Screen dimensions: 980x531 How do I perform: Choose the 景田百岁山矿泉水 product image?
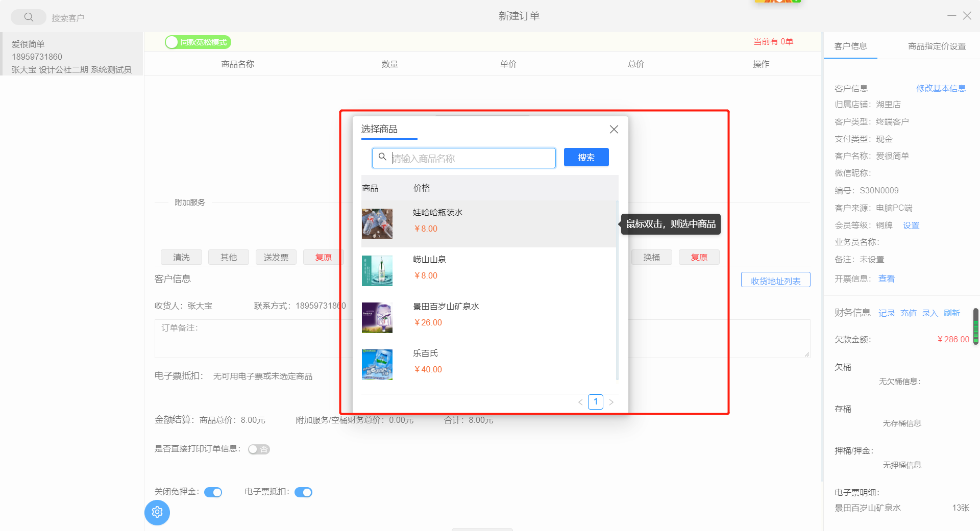click(377, 318)
